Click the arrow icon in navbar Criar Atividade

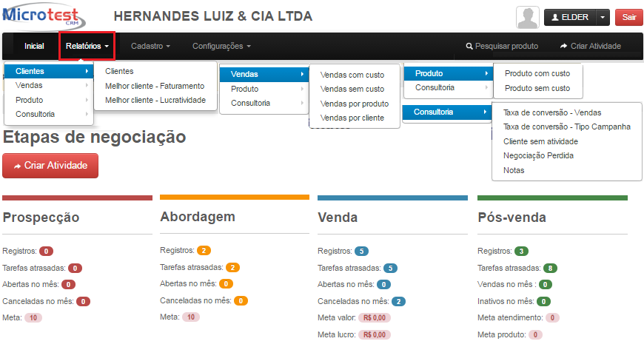tap(563, 47)
